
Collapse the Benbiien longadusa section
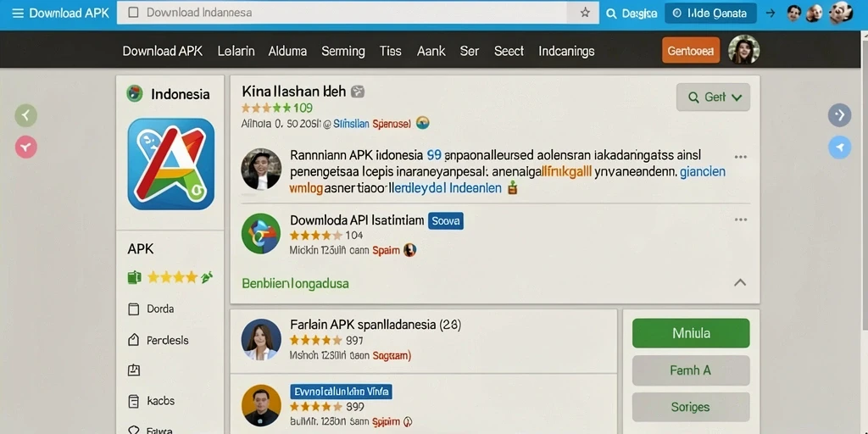pos(739,282)
